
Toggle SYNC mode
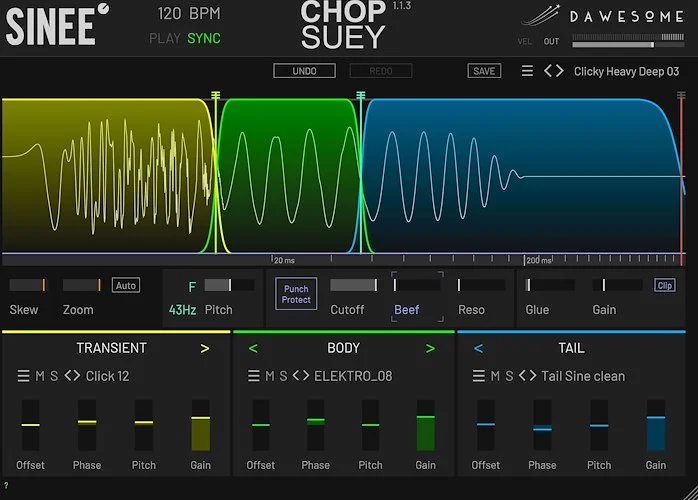click(x=204, y=38)
